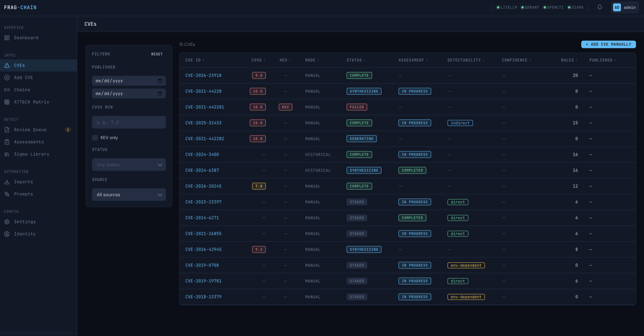
Task: Sort table by Detectability column
Action: coord(466,60)
